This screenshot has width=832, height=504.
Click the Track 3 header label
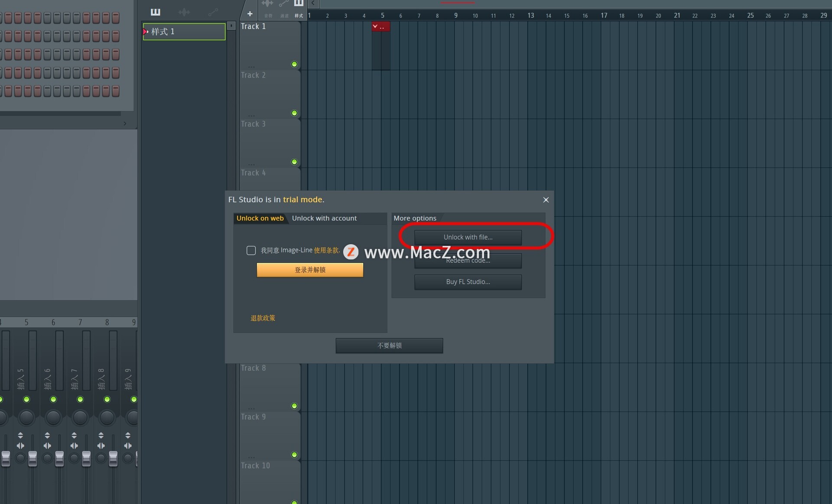coord(253,124)
